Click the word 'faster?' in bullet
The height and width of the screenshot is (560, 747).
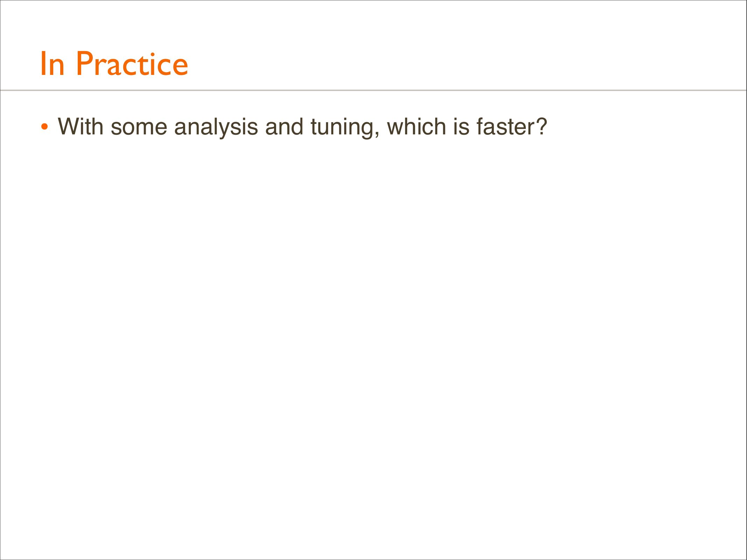pyautogui.click(x=511, y=126)
